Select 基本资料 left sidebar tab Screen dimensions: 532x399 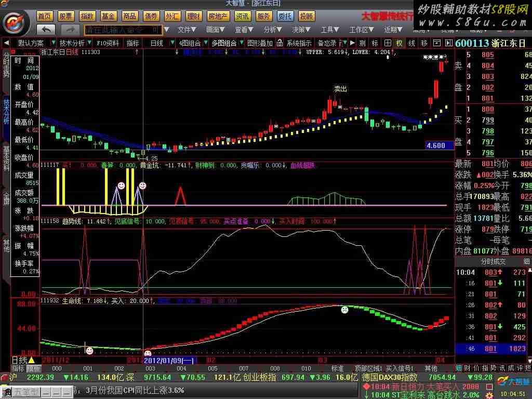click(x=6, y=158)
